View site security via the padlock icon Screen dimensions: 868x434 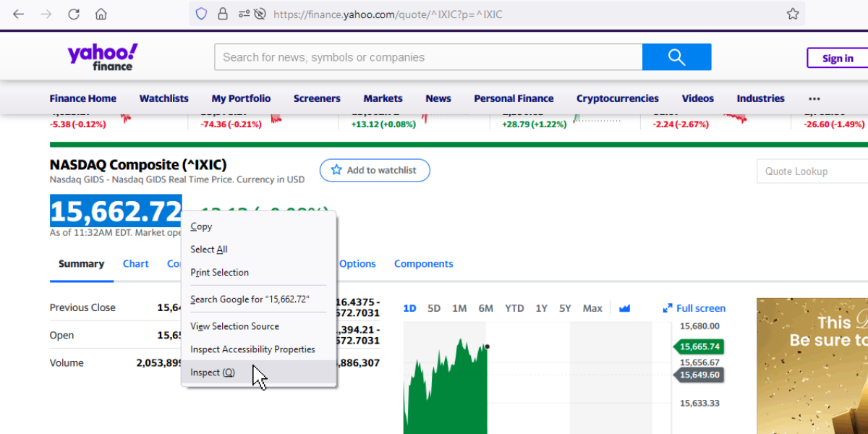point(223,14)
